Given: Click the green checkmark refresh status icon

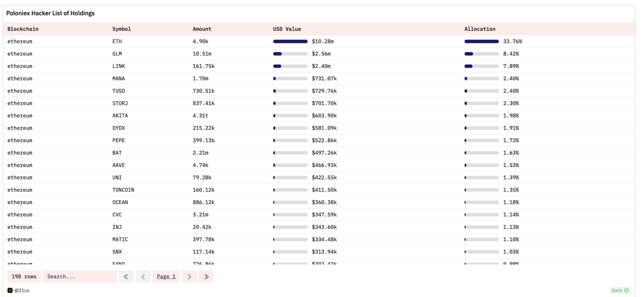Looking at the screenshot, I should click(626, 290).
